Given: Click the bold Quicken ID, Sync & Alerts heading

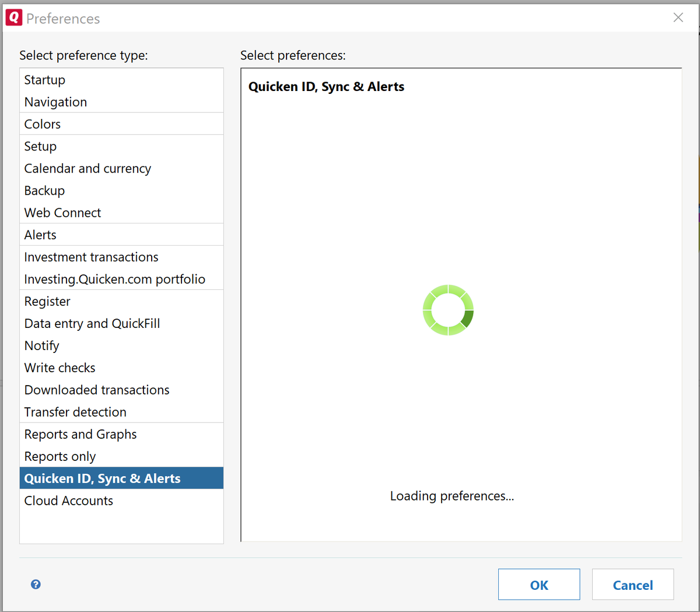Looking at the screenshot, I should point(326,86).
